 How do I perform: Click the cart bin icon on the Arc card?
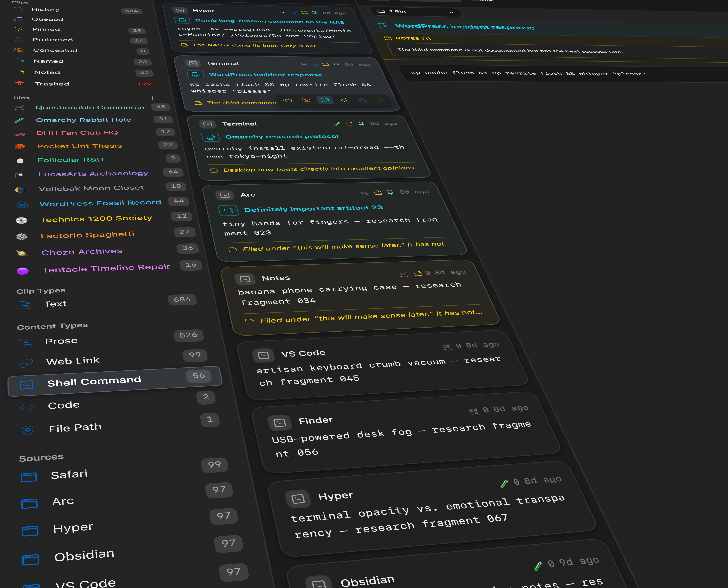coord(365,193)
